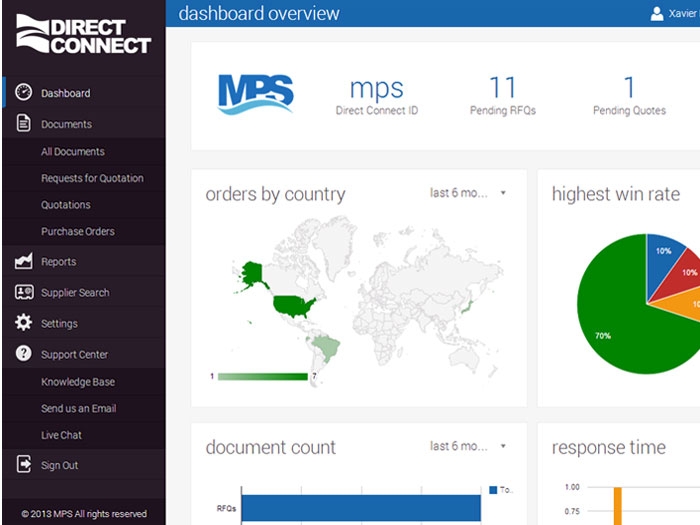Click the highest win rate title
700x525 pixels.
pyautogui.click(x=616, y=194)
